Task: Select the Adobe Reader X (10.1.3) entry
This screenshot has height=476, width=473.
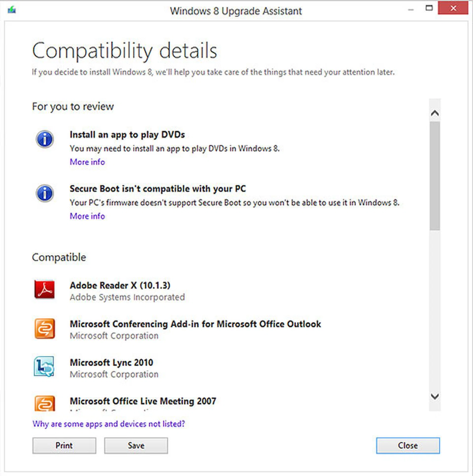Action: 120,285
